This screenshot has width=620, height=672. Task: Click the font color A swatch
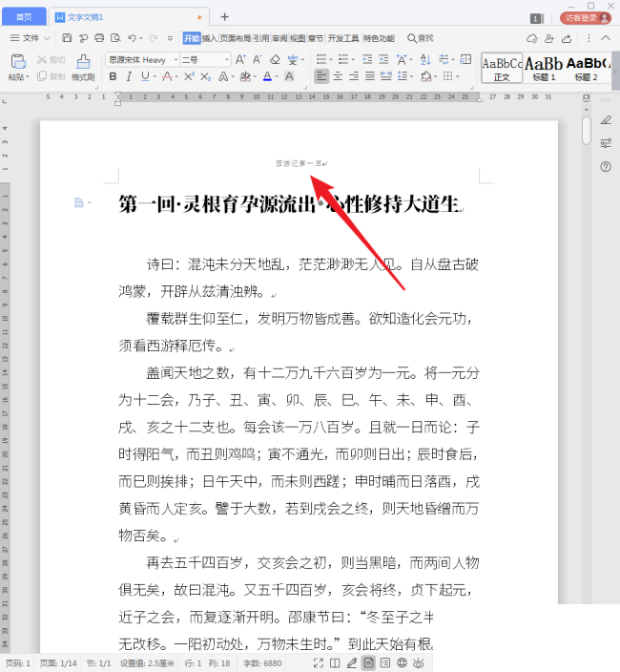[267, 76]
